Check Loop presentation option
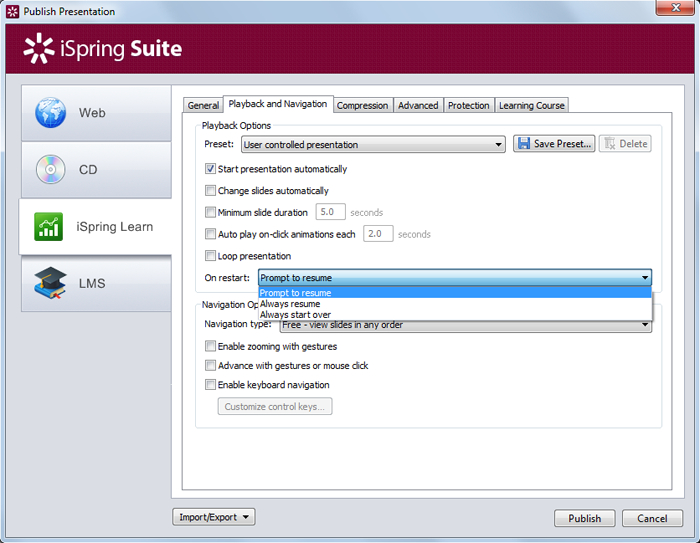The width and height of the screenshot is (700, 543). (x=210, y=256)
